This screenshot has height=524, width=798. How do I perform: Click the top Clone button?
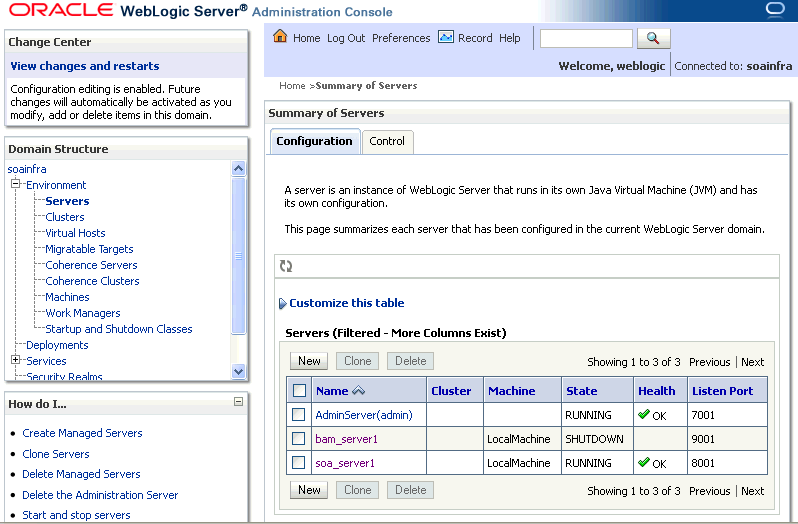(357, 361)
